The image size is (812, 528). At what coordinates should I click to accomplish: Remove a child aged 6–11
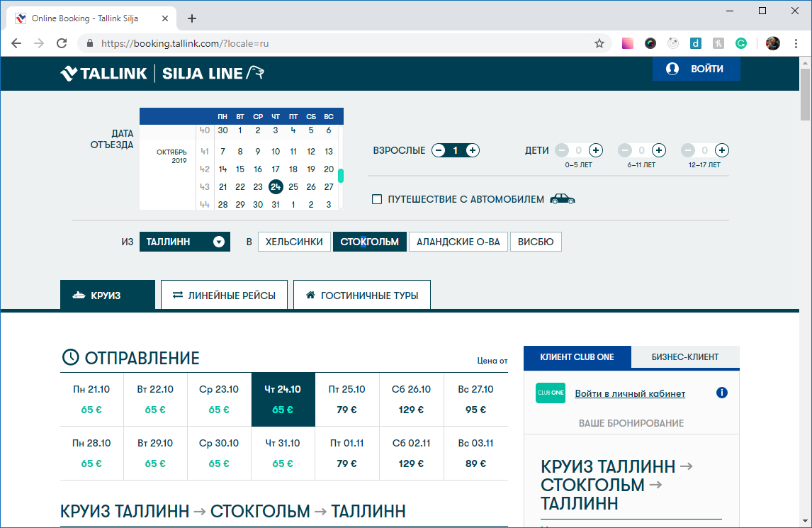coord(625,150)
